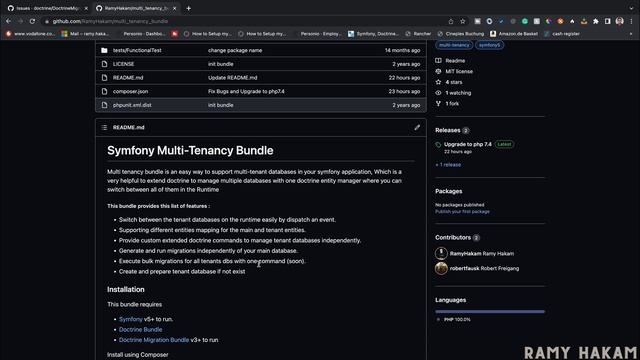This screenshot has height=360, width=640.
Task: Open the vodafone bookmark
Action: 31,34
